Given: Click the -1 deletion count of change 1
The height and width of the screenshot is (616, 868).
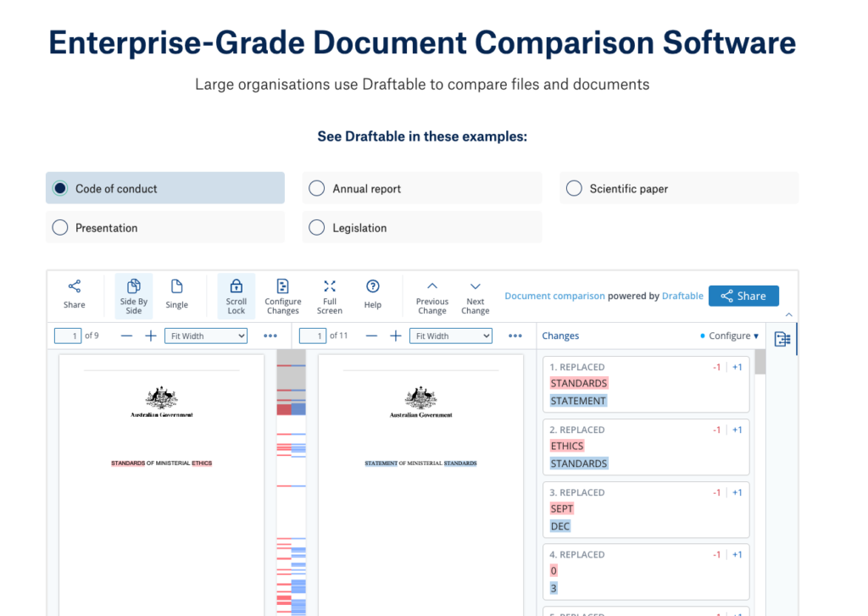Looking at the screenshot, I should click(716, 368).
